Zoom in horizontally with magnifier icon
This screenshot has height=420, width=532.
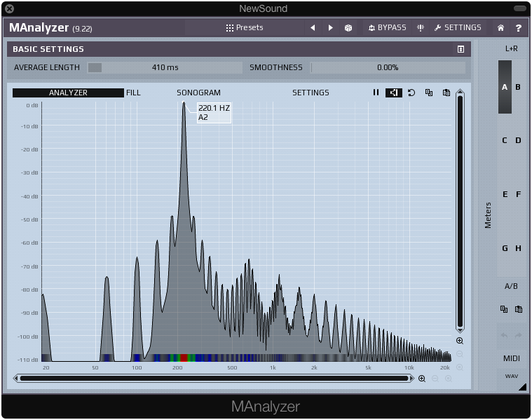(x=422, y=379)
